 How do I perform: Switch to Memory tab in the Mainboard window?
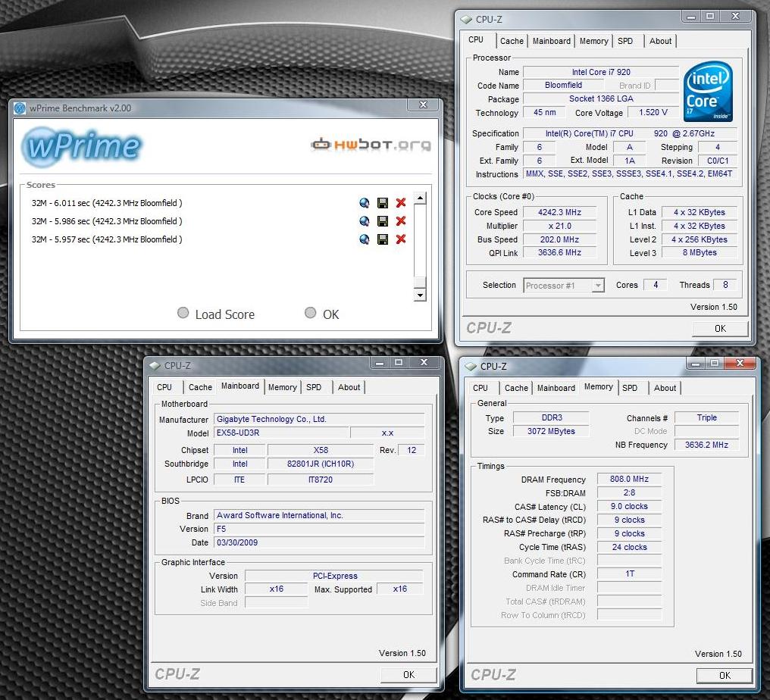tap(283, 387)
